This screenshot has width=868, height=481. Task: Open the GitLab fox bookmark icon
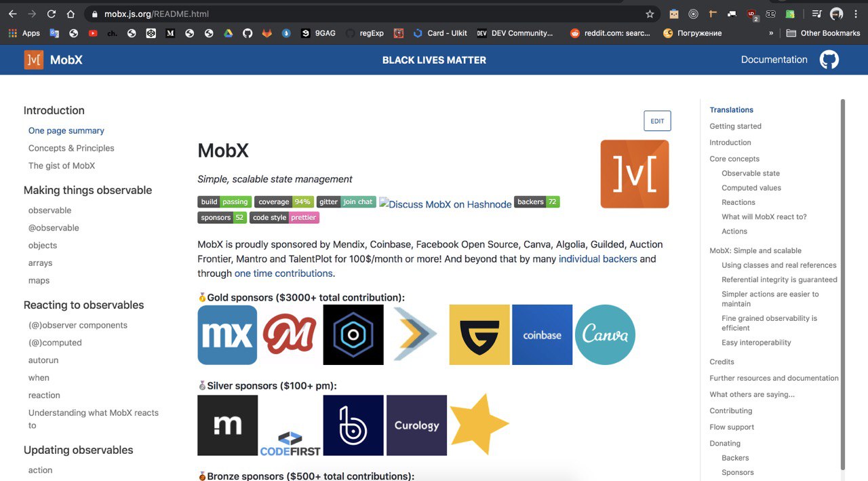click(267, 33)
